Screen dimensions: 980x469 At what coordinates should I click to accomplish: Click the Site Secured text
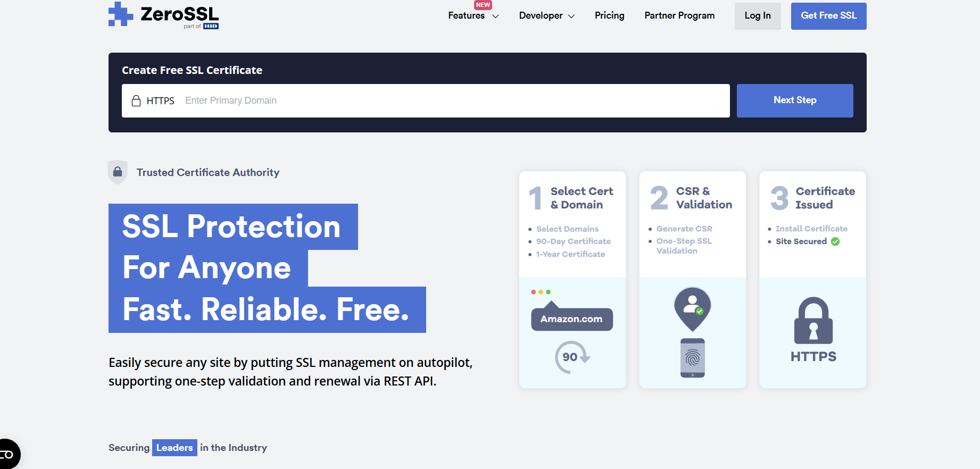tap(801, 241)
